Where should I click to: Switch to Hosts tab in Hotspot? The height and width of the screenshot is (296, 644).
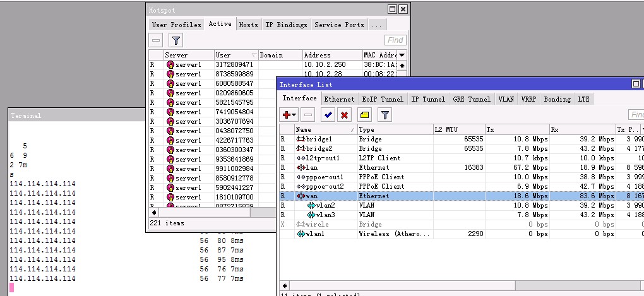pos(249,25)
